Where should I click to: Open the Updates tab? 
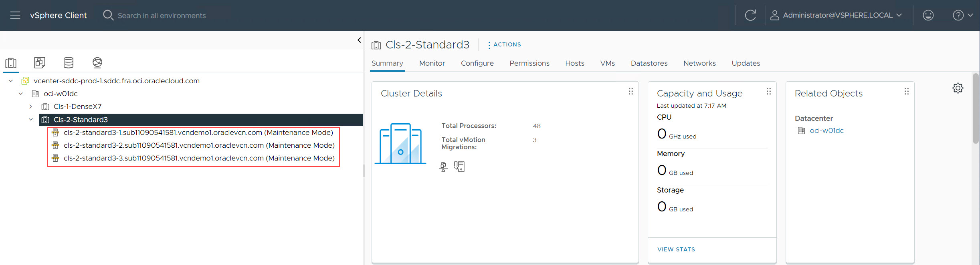tap(746, 63)
